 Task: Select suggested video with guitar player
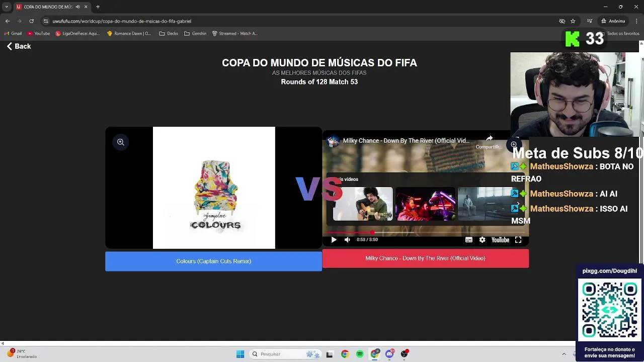point(363,204)
